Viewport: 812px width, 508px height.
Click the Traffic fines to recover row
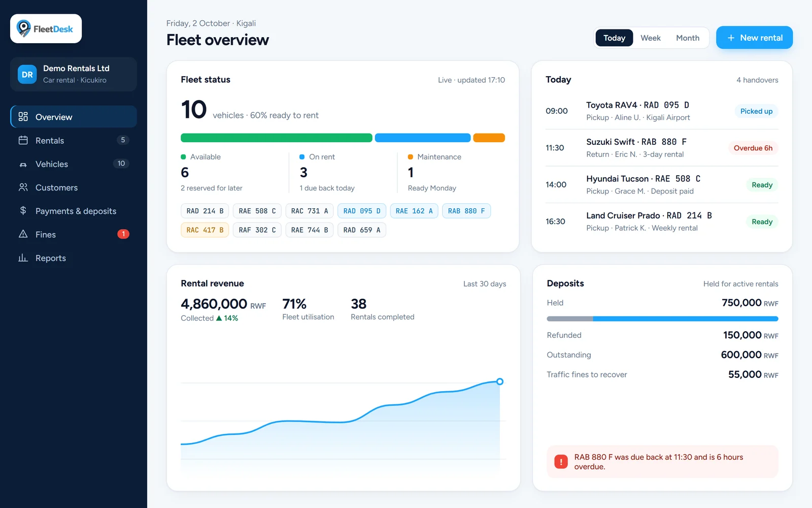[x=662, y=374]
